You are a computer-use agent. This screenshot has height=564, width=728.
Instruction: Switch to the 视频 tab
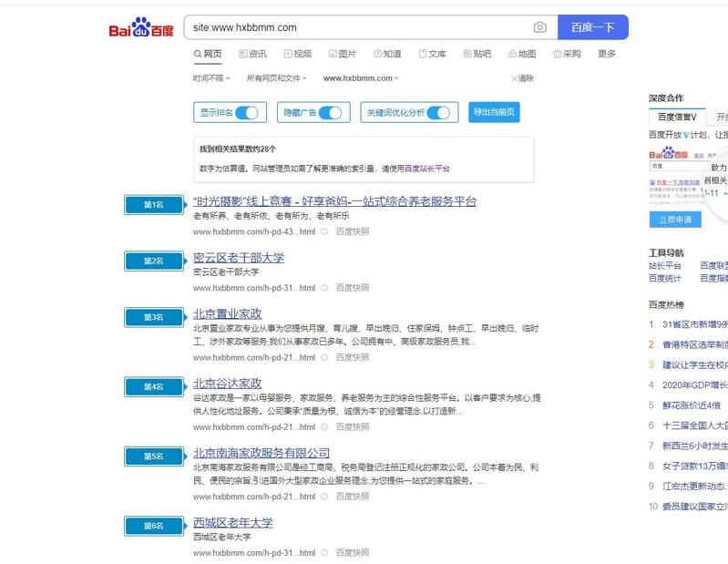coord(298,54)
